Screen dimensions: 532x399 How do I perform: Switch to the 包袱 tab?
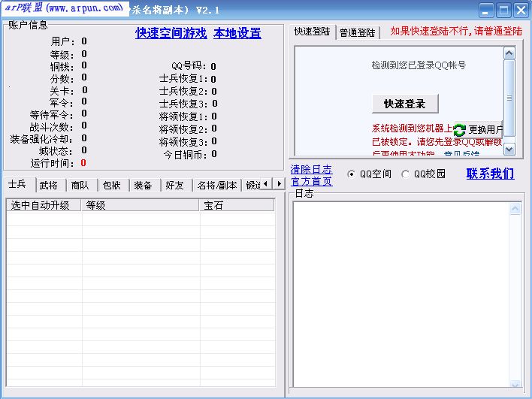112,186
